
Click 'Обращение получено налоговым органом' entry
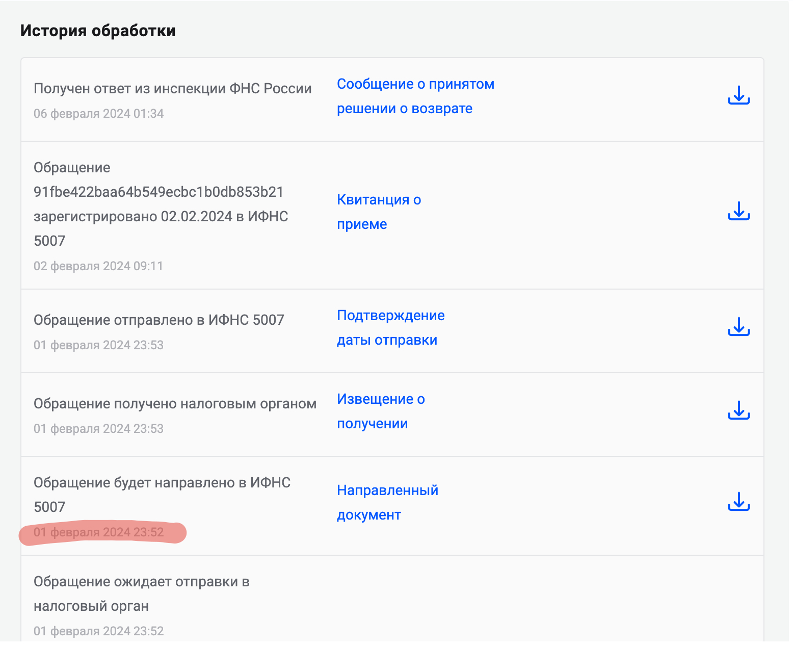tap(175, 404)
